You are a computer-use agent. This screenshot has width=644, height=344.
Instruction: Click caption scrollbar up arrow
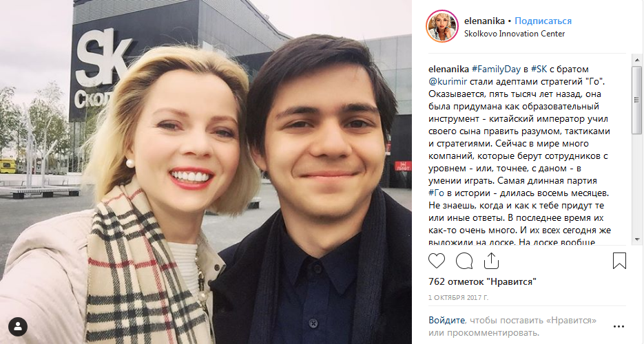pos(637,61)
